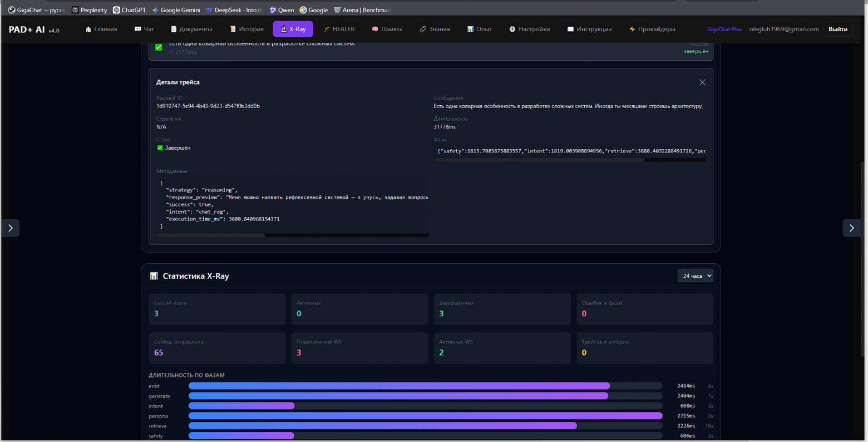Click the Сессий всего stat card
Viewport: 868px width, 442px height.
coord(217,309)
